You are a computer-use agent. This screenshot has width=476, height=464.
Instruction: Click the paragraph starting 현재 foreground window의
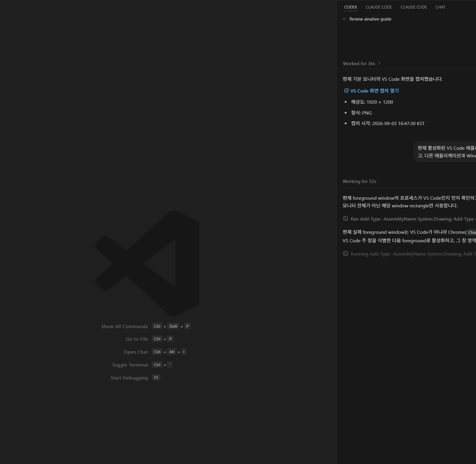pos(409,202)
